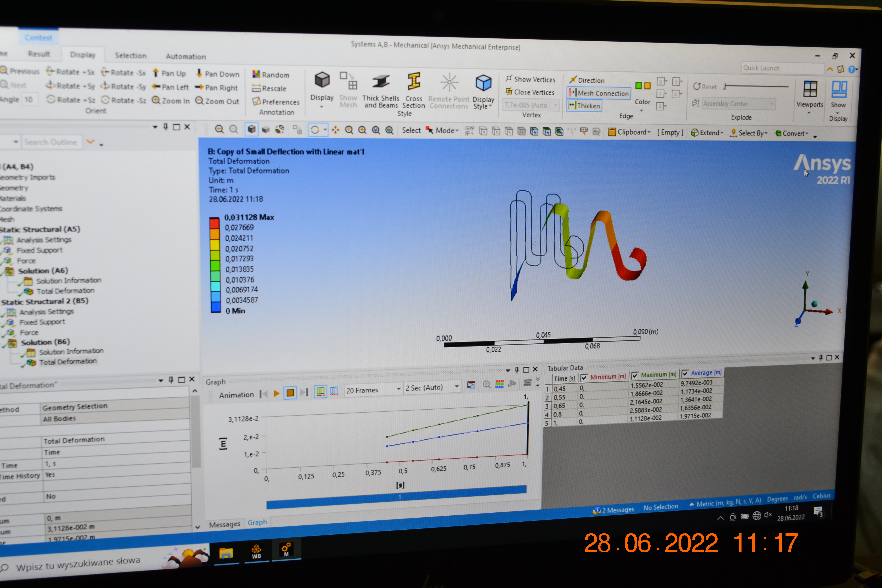The image size is (882, 588).
Task: Open selection Mode dropdown
Action: [x=443, y=131]
